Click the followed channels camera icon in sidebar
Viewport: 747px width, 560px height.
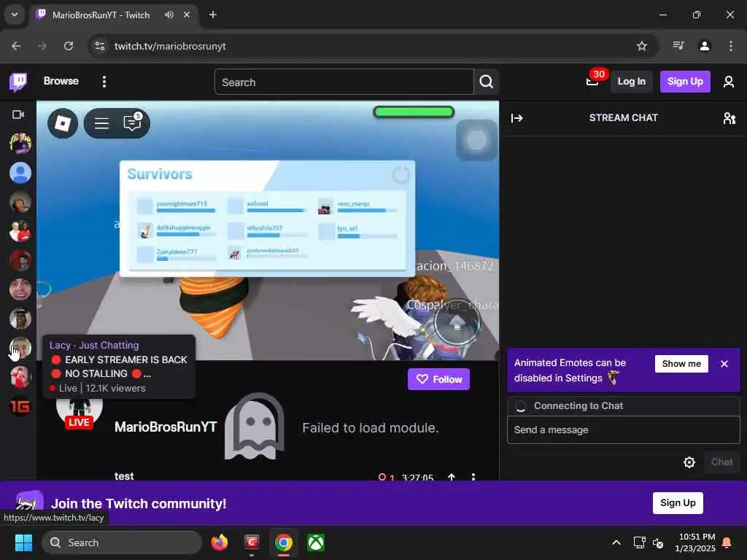18,114
